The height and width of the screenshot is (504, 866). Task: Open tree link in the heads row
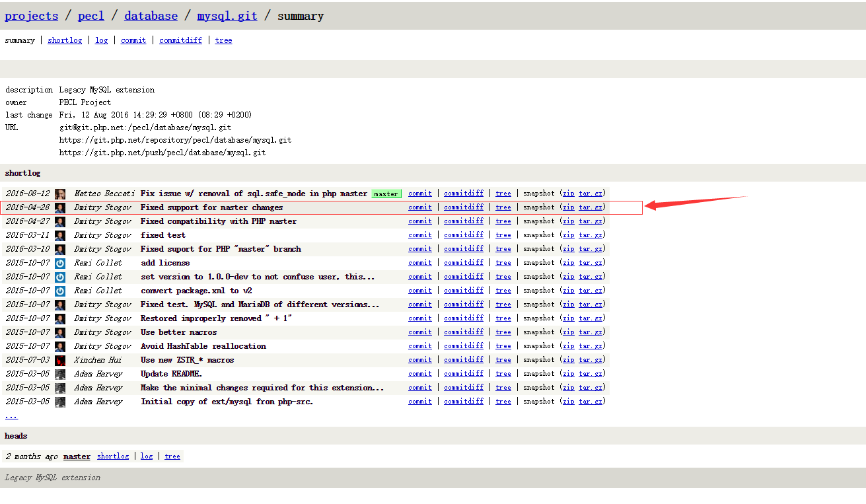coord(172,456)
